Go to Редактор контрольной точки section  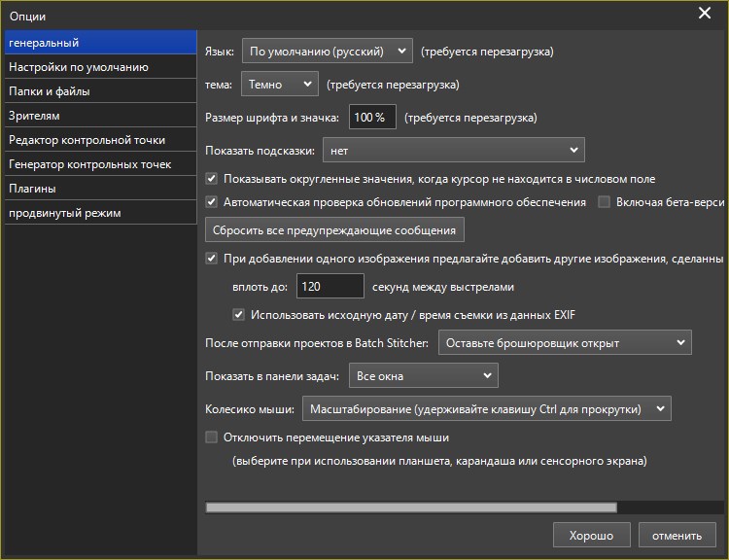(x=100, y=140)
